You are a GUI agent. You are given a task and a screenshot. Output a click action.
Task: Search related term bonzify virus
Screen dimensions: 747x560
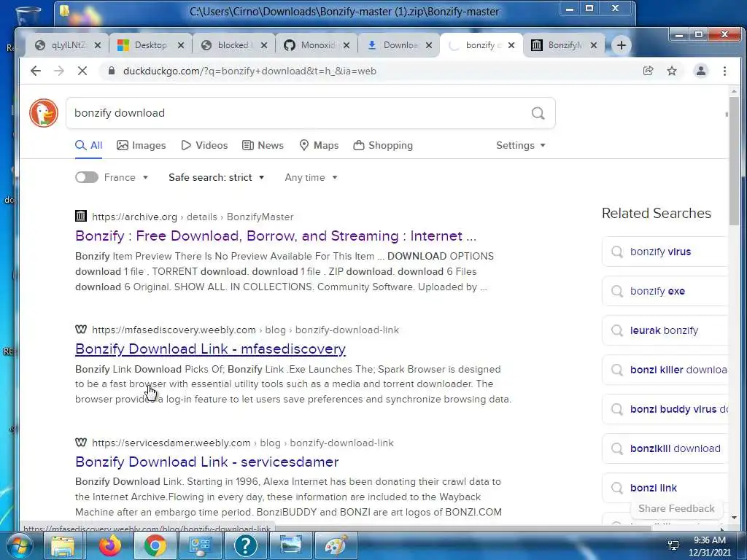pos(665,252)
